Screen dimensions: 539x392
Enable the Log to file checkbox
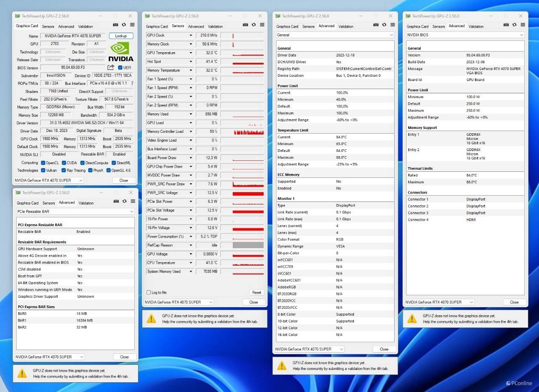(x=149, y=292)
